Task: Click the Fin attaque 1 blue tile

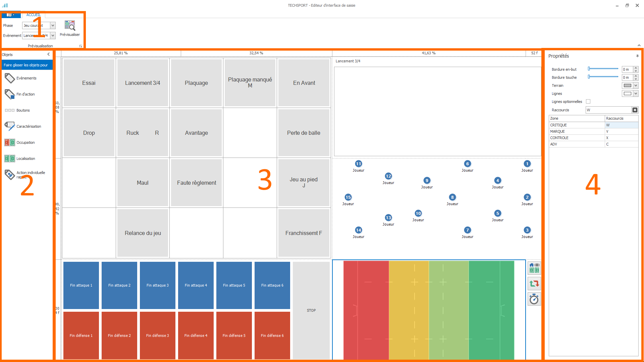Action: point(81,285)
